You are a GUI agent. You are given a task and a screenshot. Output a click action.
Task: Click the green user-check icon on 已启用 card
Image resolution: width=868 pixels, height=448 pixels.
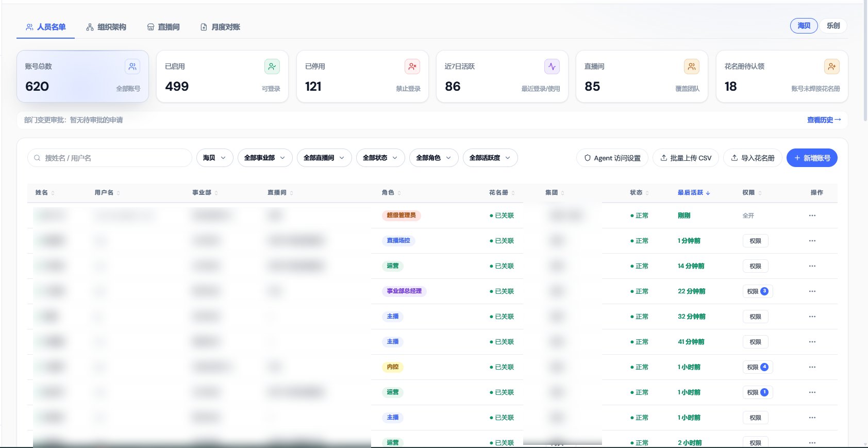[272, 67]
